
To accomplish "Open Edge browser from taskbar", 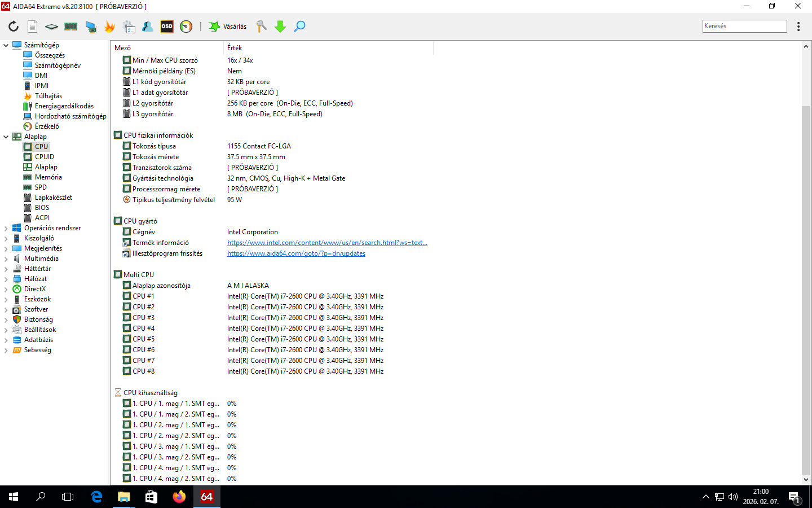I will (96, 497).
